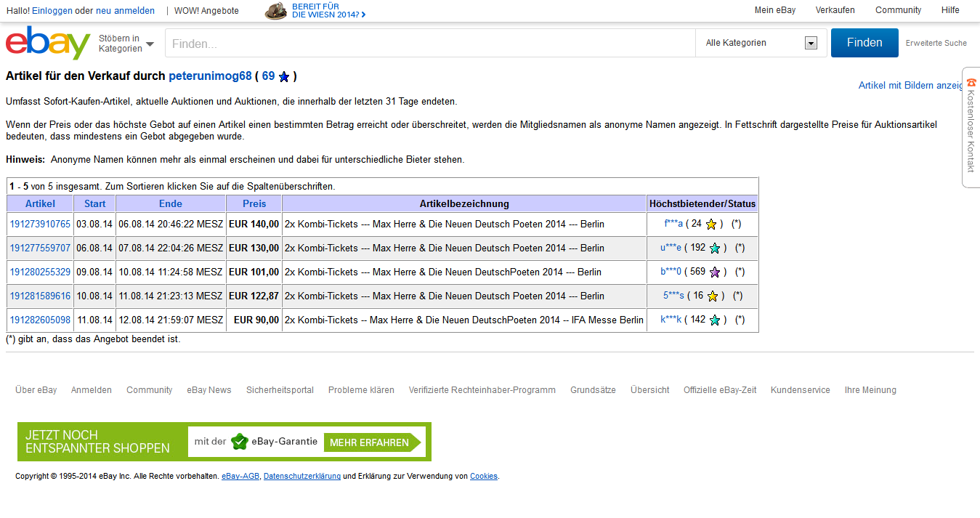The width and height of the screenshot is (980, 518).
Task: Sort by the Artikel column header
Action: [40, 203]
